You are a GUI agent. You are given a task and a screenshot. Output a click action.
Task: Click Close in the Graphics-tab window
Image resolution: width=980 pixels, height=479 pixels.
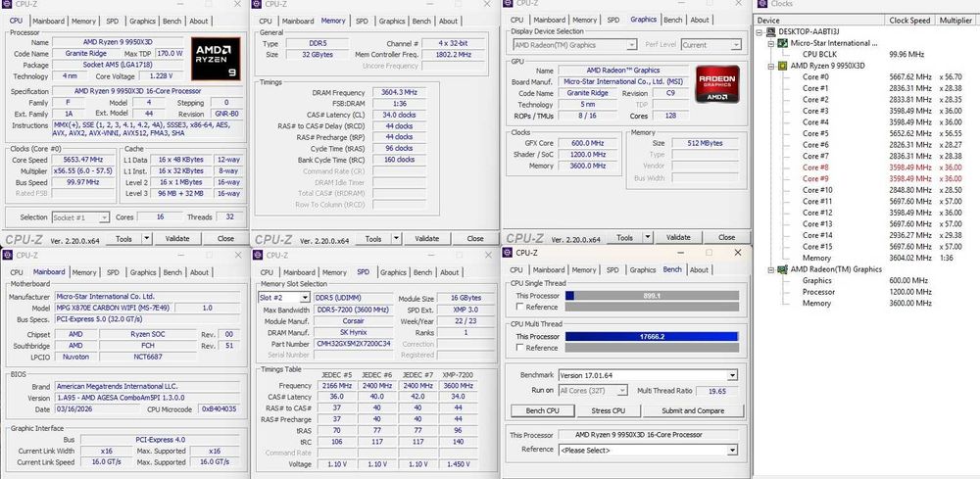coord(727,237)
